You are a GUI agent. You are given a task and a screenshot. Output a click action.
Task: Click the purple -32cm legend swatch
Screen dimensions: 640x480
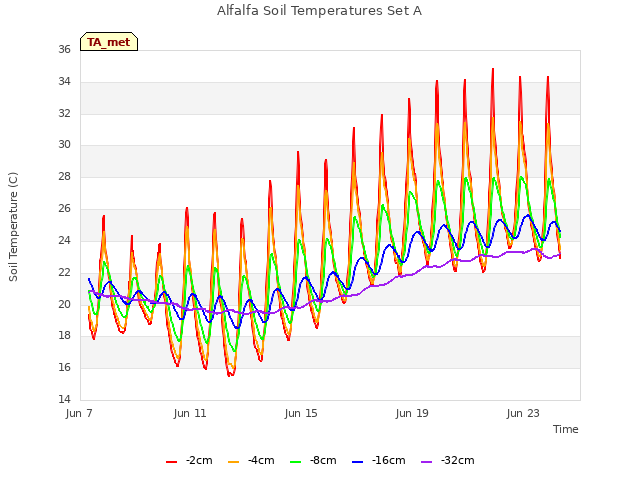426,462
